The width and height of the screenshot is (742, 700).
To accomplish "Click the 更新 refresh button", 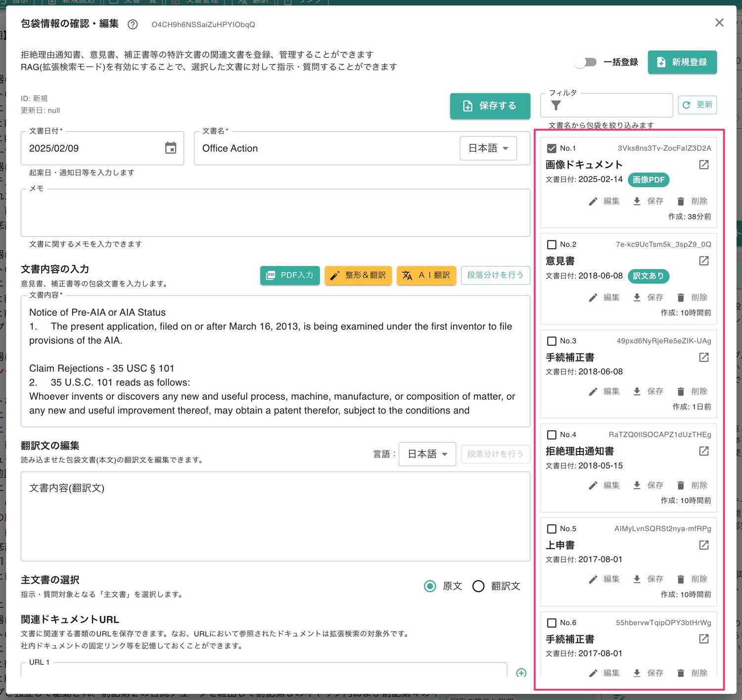I will 697,105.
